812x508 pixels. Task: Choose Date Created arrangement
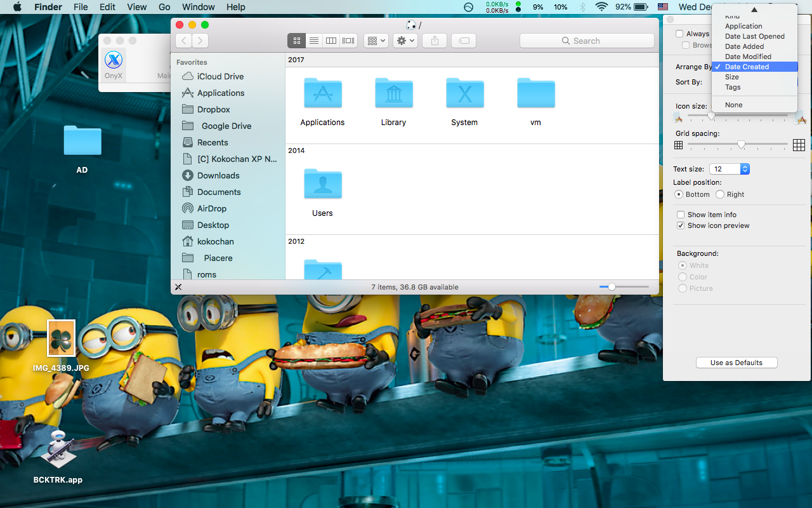(754, 67)
